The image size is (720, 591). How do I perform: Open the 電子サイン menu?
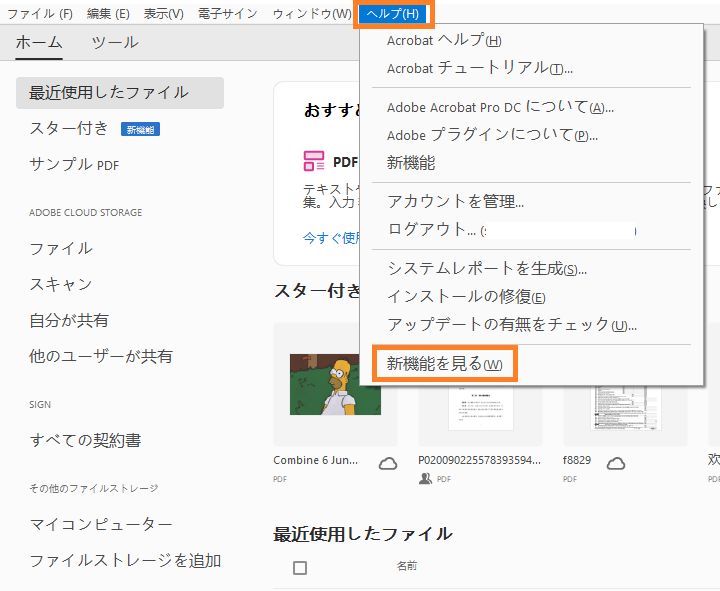(228, 14)
